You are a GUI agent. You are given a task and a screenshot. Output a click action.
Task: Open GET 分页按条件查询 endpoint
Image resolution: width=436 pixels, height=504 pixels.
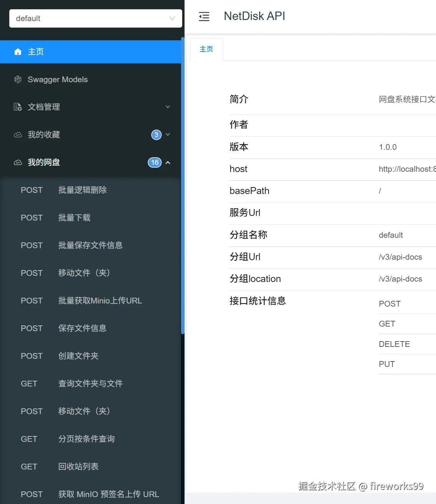(x=90, y=439)
